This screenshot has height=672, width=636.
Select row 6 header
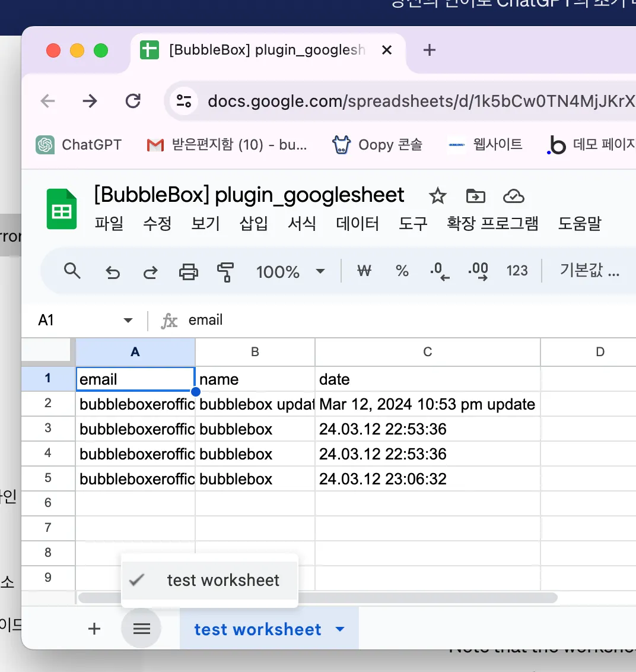pos(48,503)
